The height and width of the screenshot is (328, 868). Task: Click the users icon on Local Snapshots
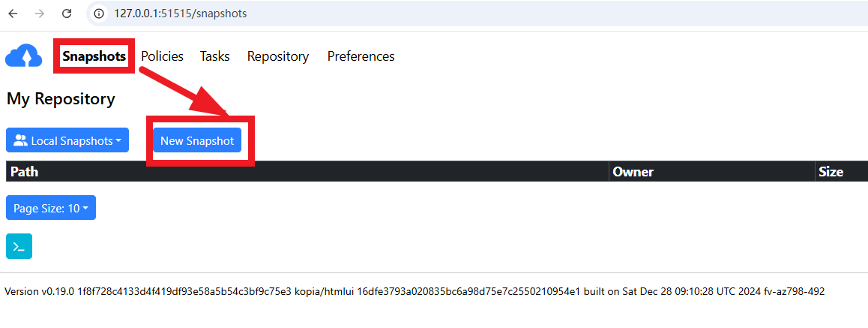20,140
